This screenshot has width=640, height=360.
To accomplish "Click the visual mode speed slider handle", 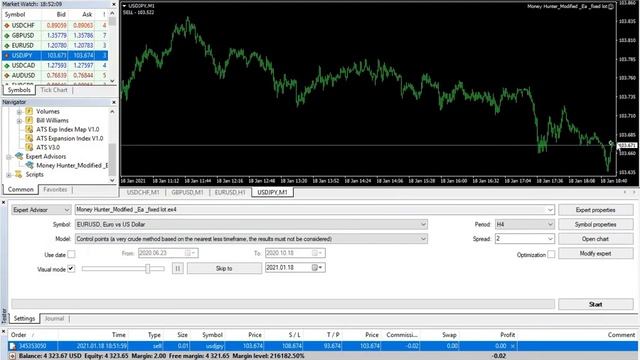I will [148, 269].
